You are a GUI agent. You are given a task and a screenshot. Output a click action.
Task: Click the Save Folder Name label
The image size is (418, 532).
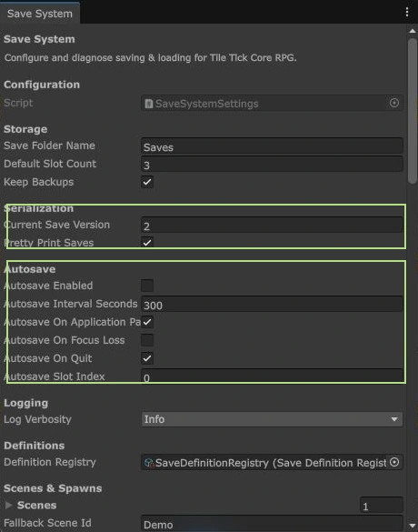click(x=49, y=146)
